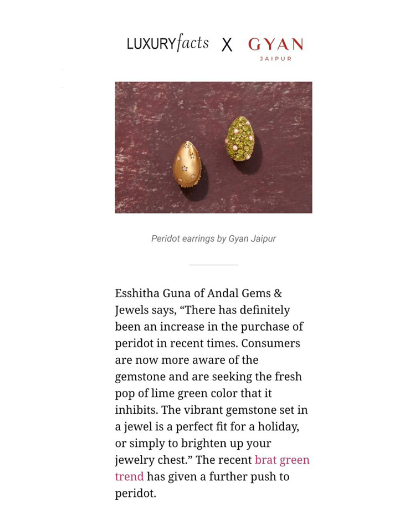Click the green peridot-studded earring
Image resolution: width=420 pixels, height=518 pixels.
(240, 139)
